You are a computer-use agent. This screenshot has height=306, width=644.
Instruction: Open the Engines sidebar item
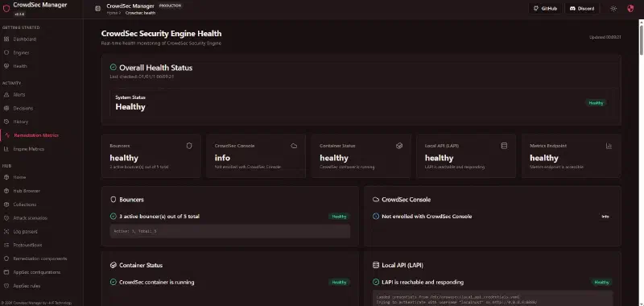click(21, 52)
